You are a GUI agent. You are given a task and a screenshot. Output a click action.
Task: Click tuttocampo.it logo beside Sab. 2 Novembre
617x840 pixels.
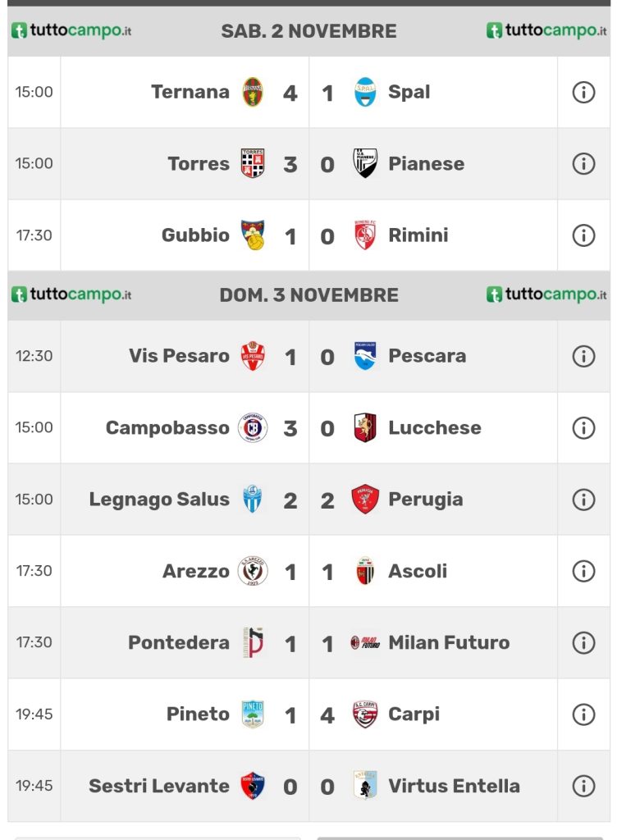pos(71,31)
